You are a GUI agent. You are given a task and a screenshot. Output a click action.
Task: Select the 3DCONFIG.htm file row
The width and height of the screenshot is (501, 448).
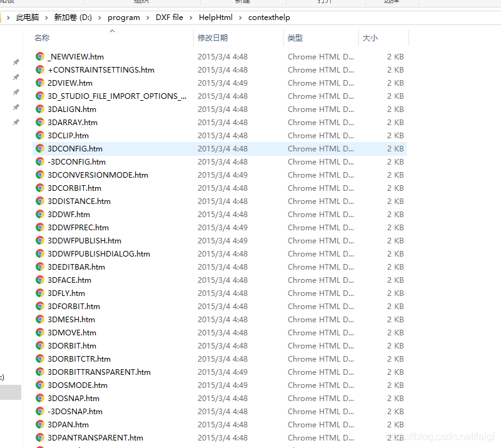tap(75, 148)
